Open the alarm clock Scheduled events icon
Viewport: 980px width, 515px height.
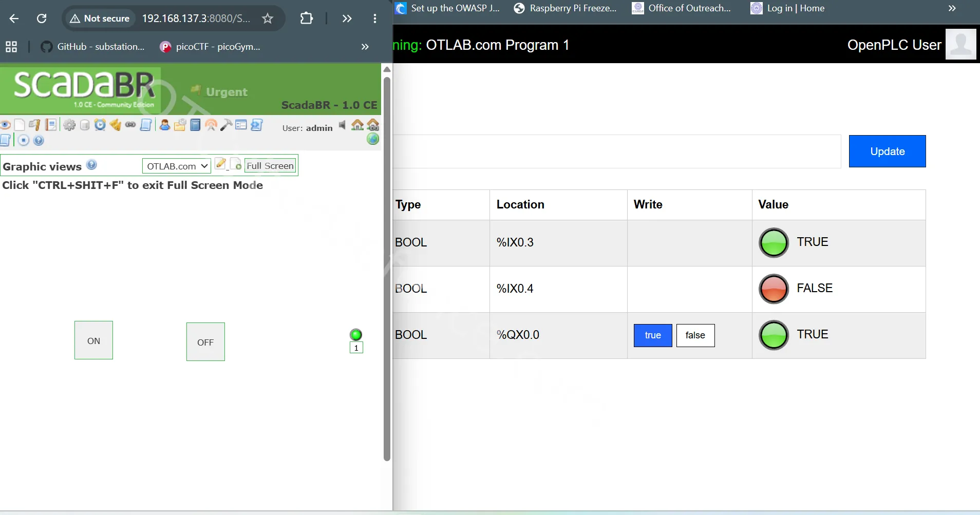point(100,125)
